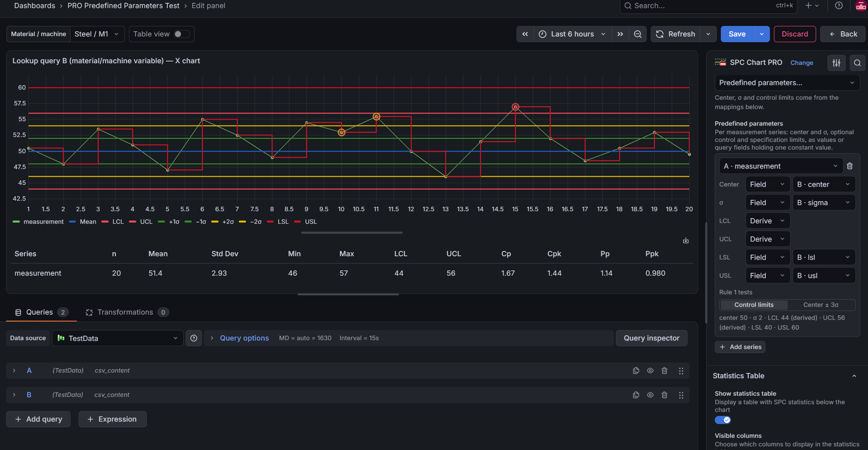Click the Discard button
This screenshot has width=868, height=450.
coord(795,34)
